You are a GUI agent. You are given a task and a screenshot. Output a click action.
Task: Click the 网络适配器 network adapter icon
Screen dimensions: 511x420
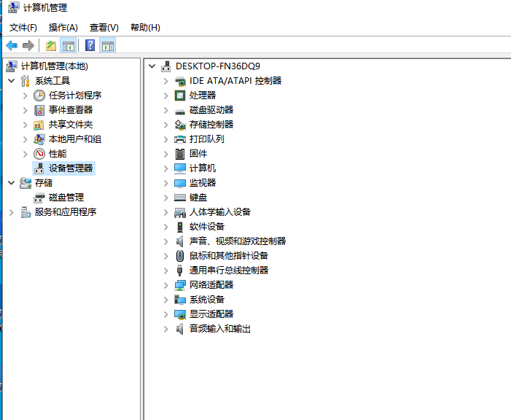click(180, 285)
